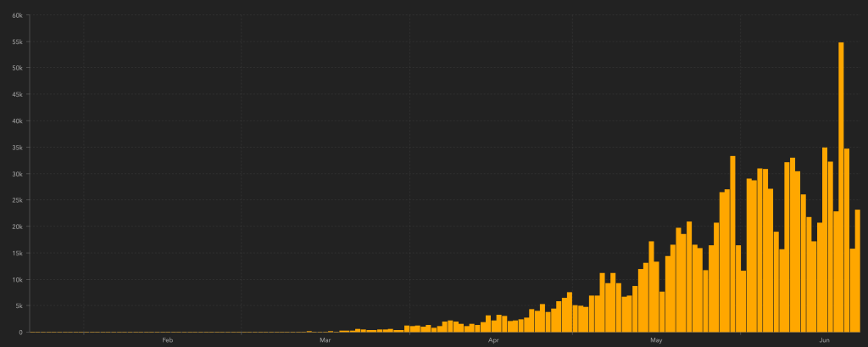Click the Jun label on the x-axis
The image size is (868, 347).
pos(825,340)
